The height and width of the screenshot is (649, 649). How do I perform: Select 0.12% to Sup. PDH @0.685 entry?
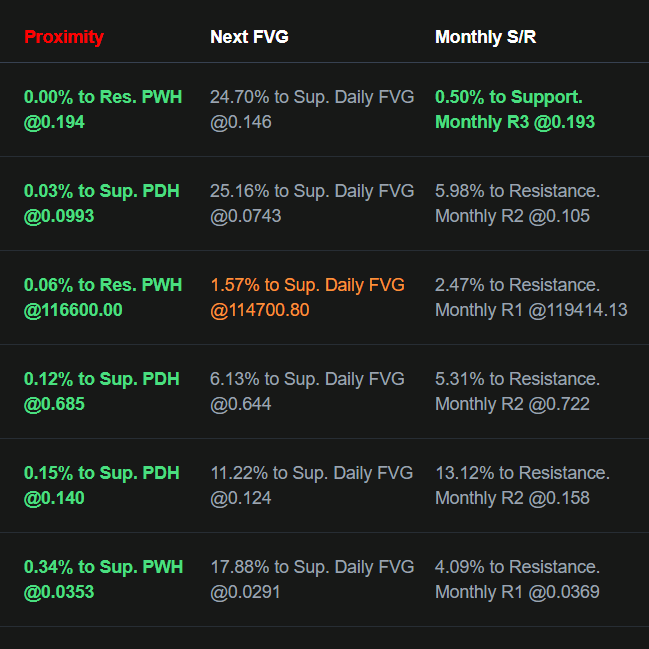click(101, 392)
